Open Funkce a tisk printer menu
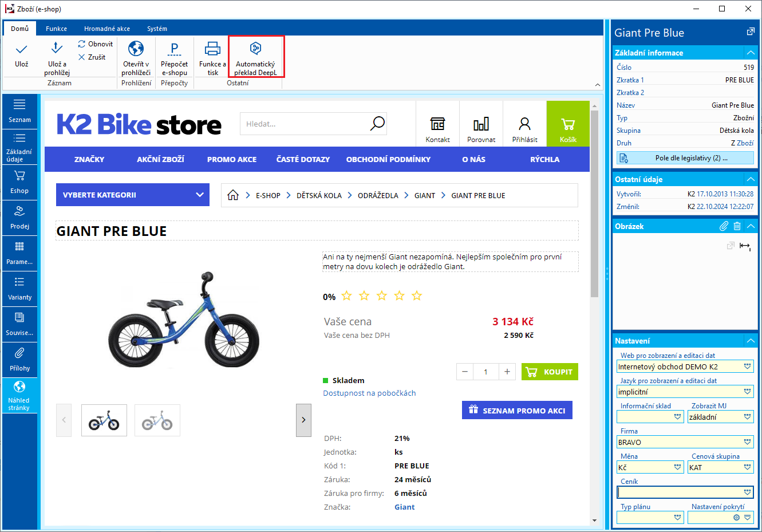This screenshot has width=762, height=532. [212, 58]
